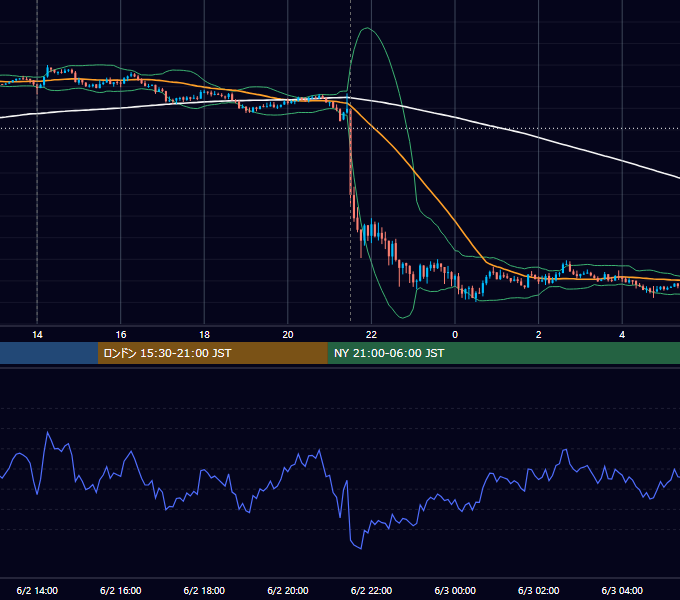Click the 6/3 00:00 time label

click(x=455, y=590)
